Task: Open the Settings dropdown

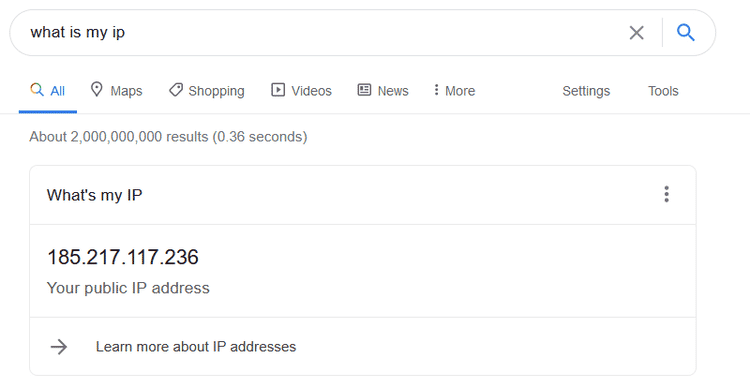Action: pyautogui.click(x=586, y=91)
